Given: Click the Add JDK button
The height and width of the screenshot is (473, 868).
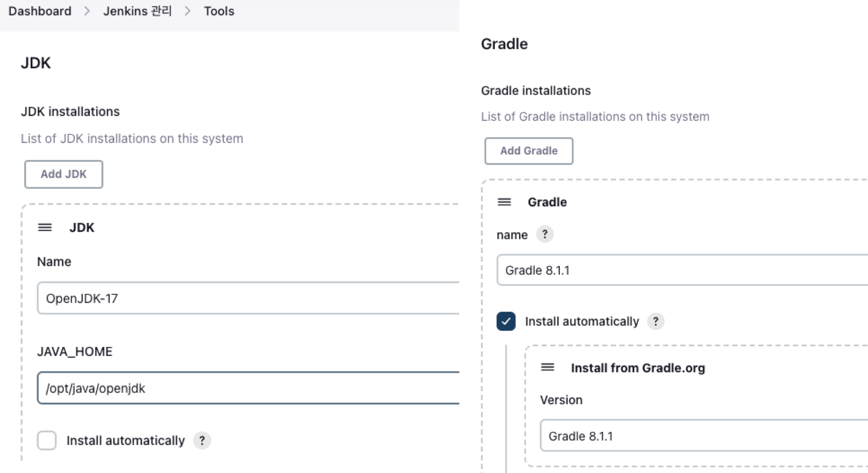Looking at the screenshot, I should click(x=64, y=174).
